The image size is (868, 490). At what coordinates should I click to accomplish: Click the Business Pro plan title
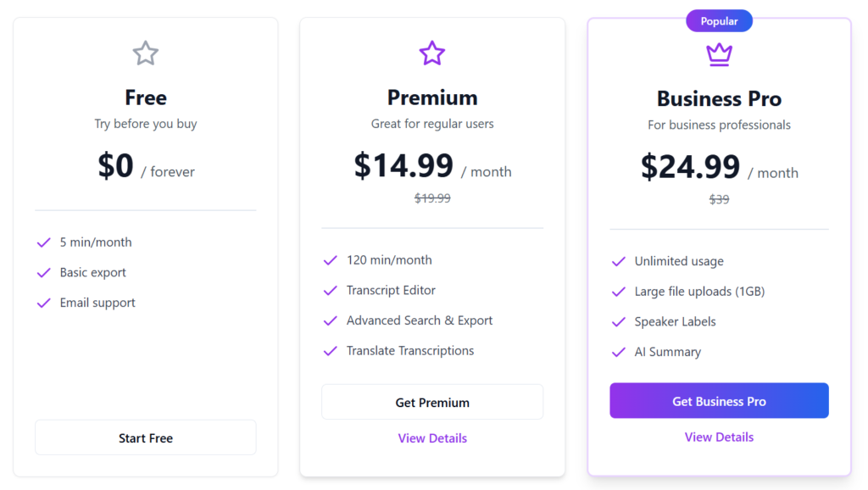719,98
